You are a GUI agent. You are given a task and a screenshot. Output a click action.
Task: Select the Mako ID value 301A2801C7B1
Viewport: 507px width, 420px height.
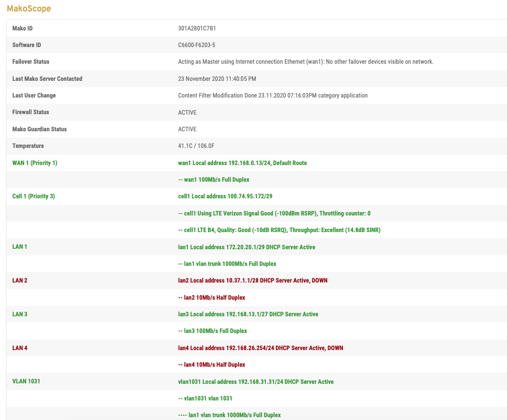(x=197, y=28)
